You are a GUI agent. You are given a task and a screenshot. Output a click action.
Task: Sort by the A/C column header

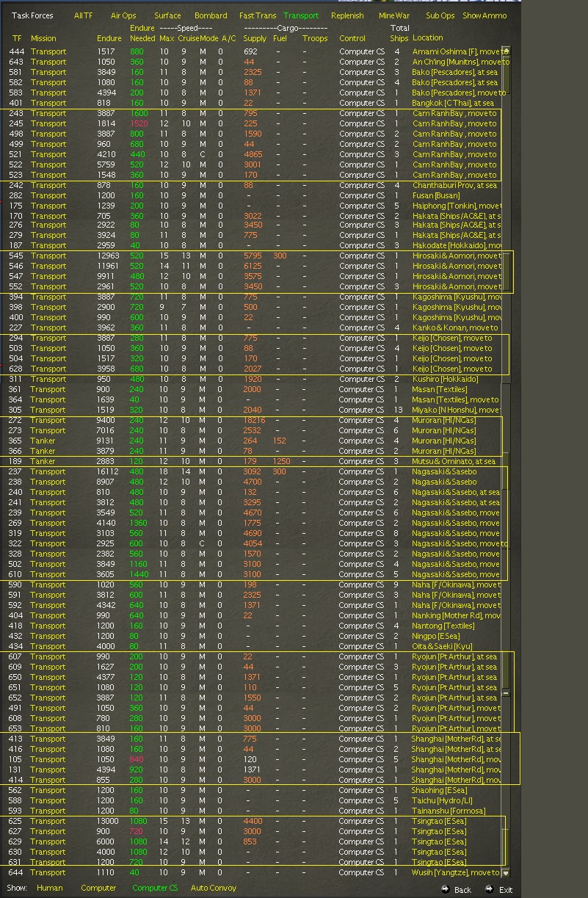pos(228,38)
